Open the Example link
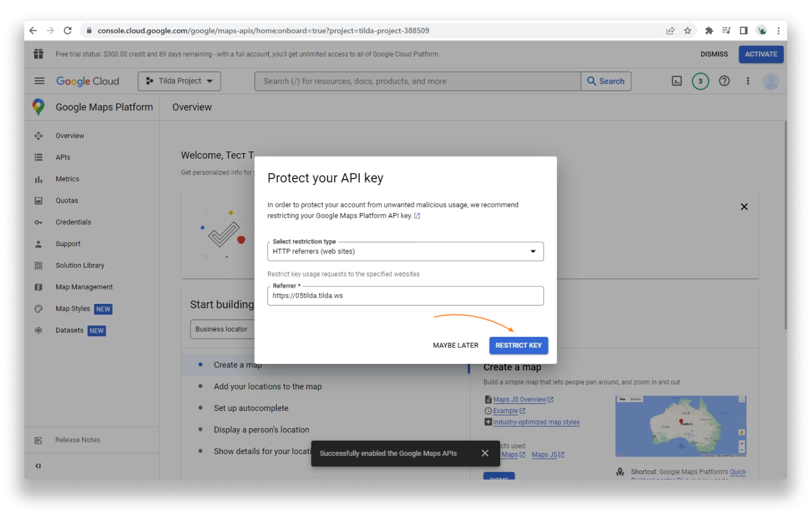Screen dimensions: 812x524 coord(505,411)
